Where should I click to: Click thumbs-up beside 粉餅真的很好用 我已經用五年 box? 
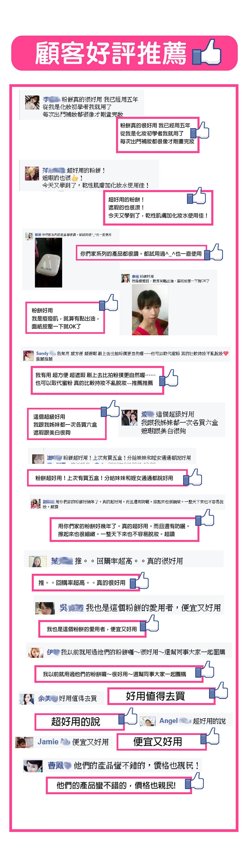(201, 130)
